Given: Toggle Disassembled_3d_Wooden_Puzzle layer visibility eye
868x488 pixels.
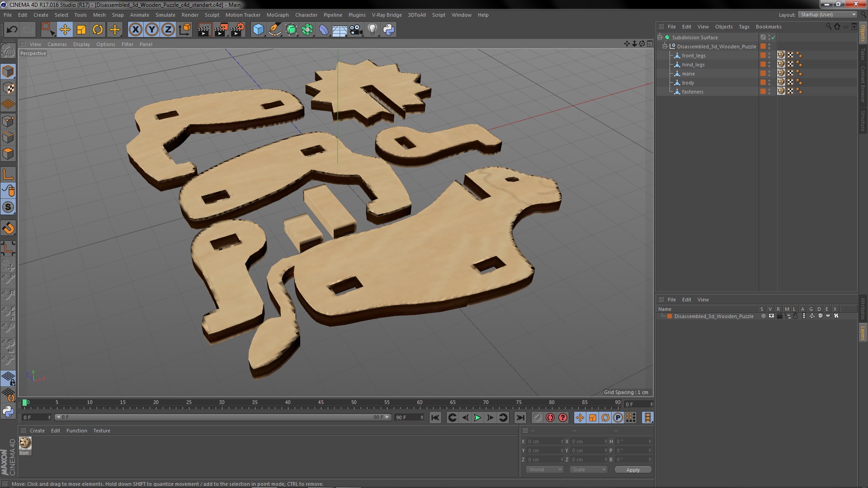Looking at the screenshot, I should pyautogui.click(x=771, y=316).
